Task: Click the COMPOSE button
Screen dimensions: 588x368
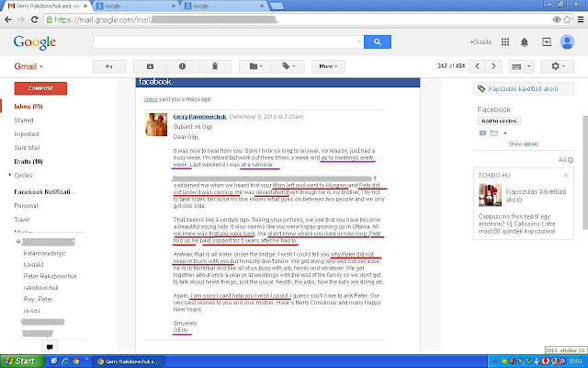Action: pos(40,88)
